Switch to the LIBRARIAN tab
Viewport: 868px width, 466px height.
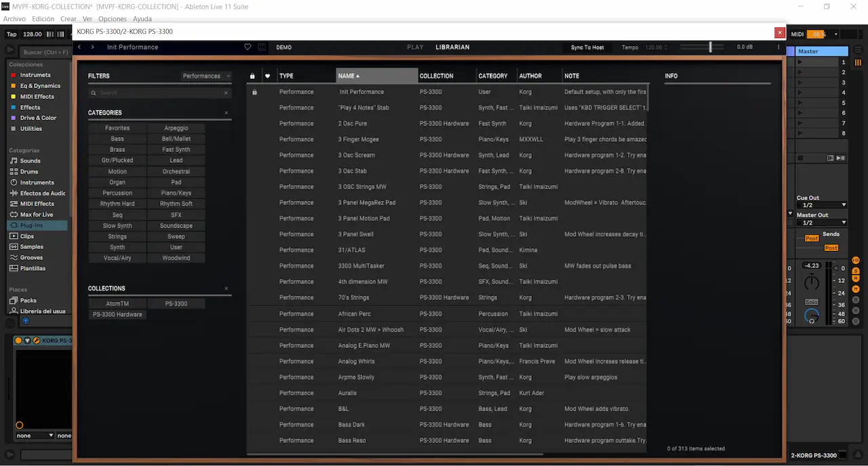click(x=452, y=47)
